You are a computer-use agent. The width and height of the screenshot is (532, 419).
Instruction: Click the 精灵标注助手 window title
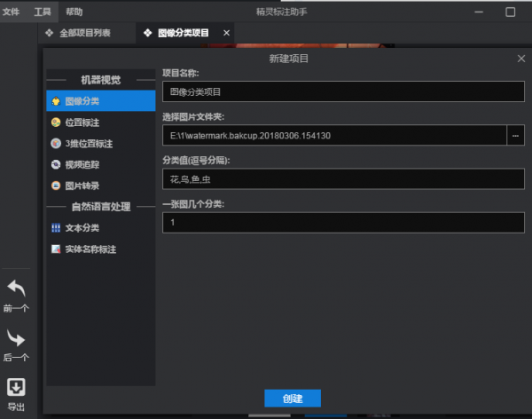click(282, 12)
